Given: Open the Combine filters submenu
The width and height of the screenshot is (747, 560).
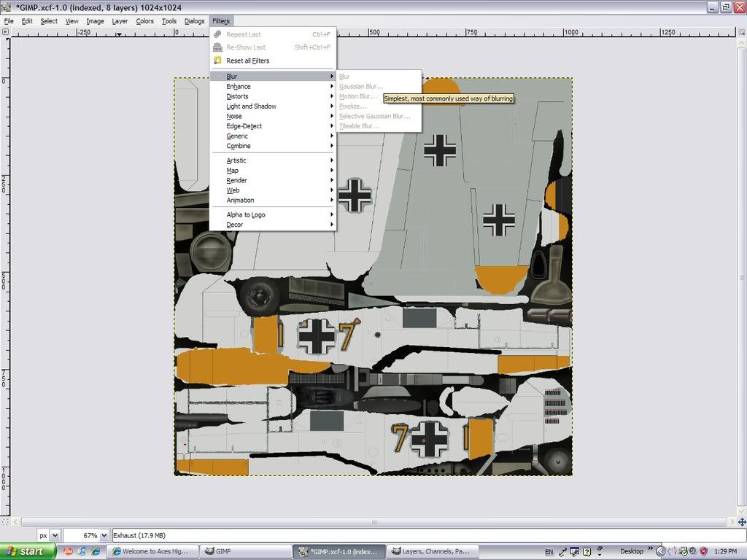Looking at the screenshot, I should click(x=273, y=146).
